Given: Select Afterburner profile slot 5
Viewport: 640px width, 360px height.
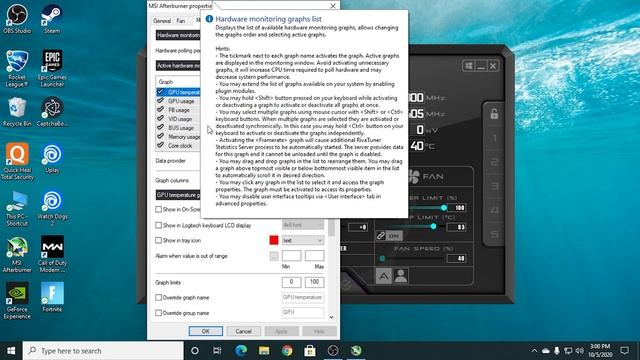Looking at the screenshot, I should click(494, 234).
